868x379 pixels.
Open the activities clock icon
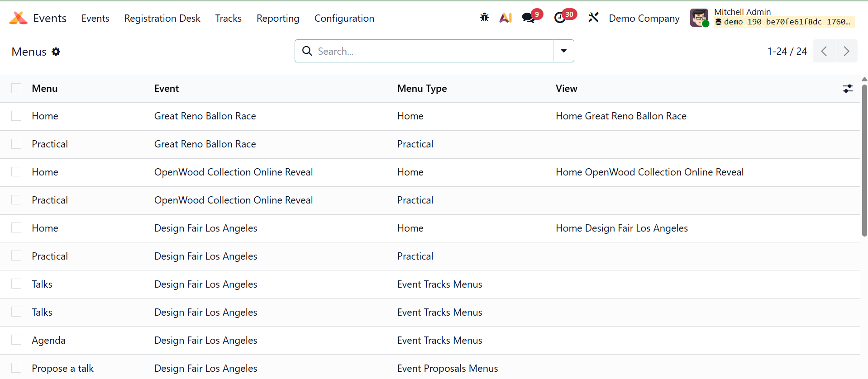[560, 18]
